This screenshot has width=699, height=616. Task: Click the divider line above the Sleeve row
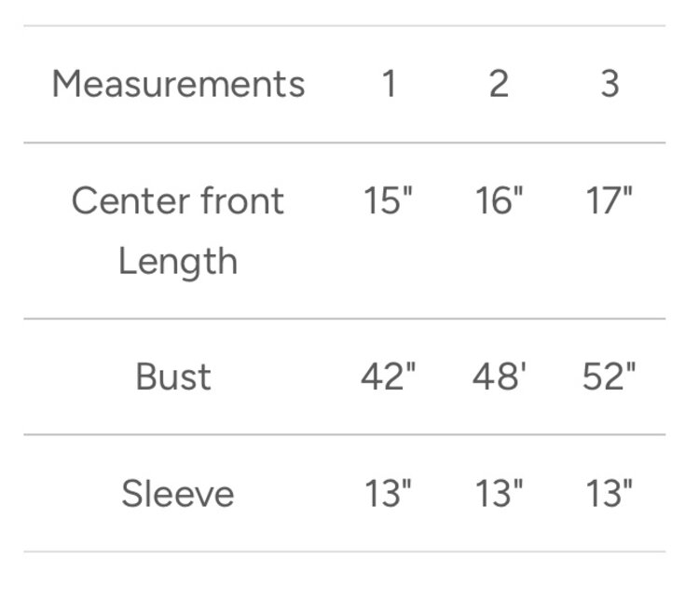click(345, 434)
